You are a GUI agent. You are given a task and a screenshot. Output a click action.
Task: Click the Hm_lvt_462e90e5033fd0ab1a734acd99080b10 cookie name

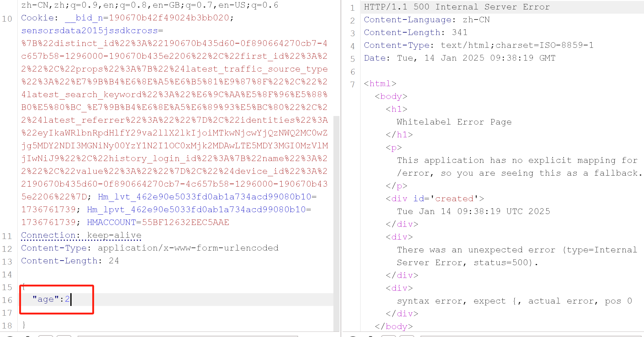(205, 197)
